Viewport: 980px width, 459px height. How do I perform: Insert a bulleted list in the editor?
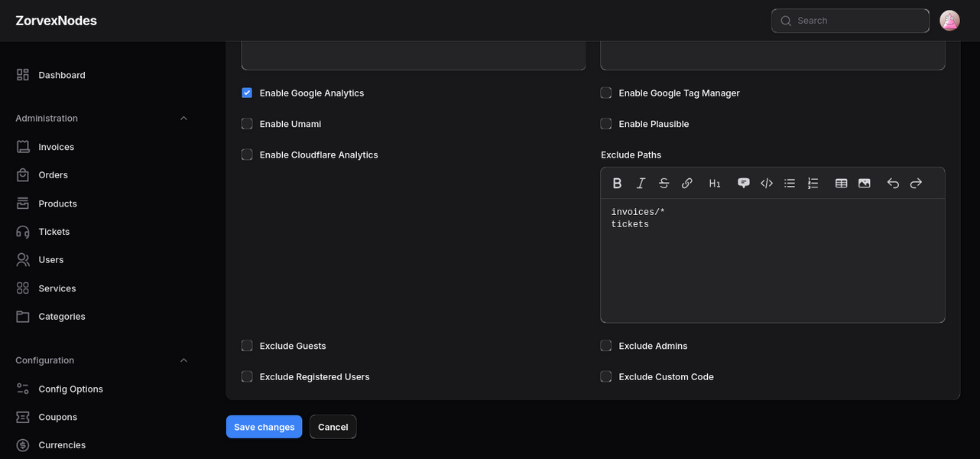pyautogui.click(x=790, y=183)
